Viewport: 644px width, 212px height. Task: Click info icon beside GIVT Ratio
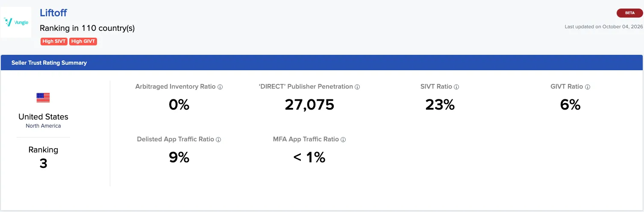[x=588, y=87]
